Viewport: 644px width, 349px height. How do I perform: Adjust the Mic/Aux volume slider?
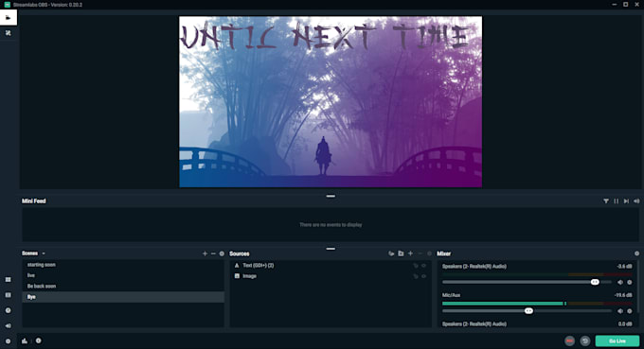point(527,311)
